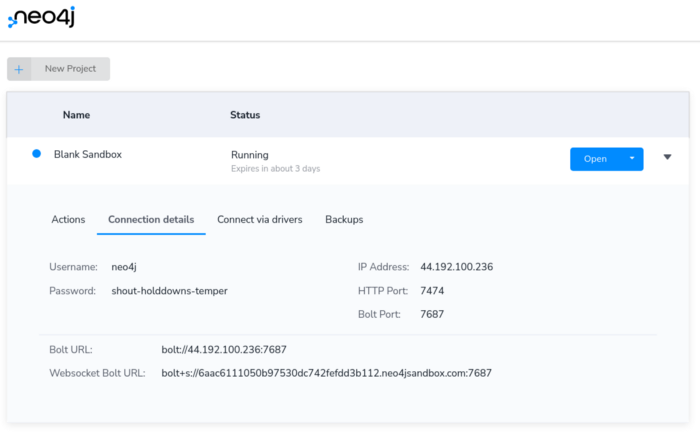The width and height of the screenshot is (700, 434).
Task: Click the Bolt Port value 7687
Action: [432, 314]
